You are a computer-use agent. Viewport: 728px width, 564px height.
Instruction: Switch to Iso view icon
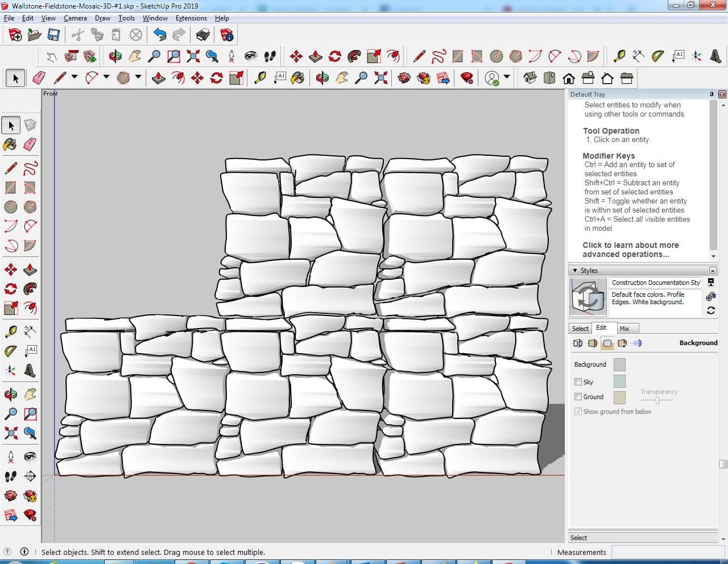[530, 78]
